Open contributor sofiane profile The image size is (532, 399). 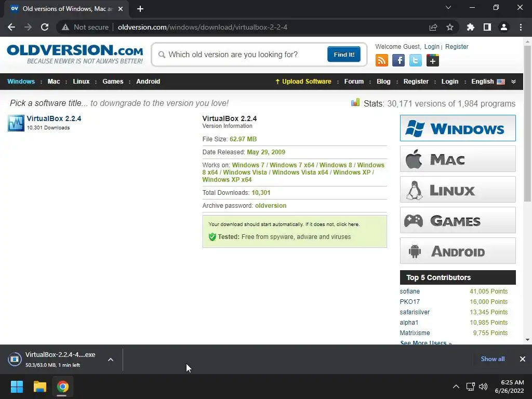(409, 291)
